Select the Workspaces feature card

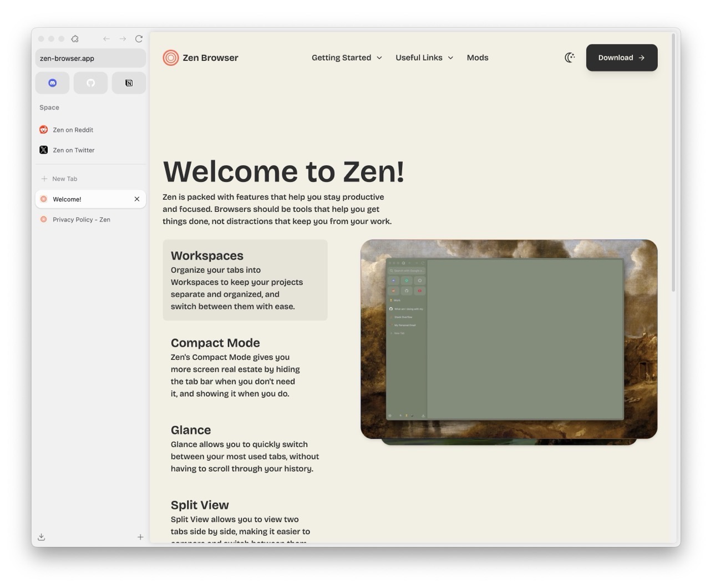pos(245,280)
